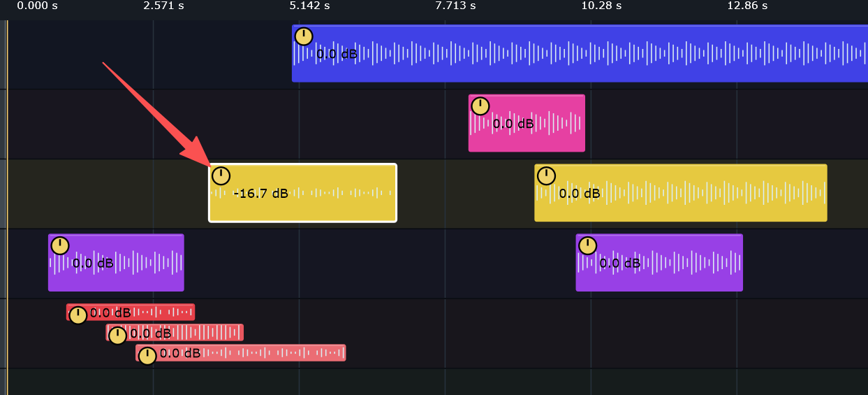Select the middle red clip in bottom track
This screenshot has width=868, height=395.
point(175,332)
